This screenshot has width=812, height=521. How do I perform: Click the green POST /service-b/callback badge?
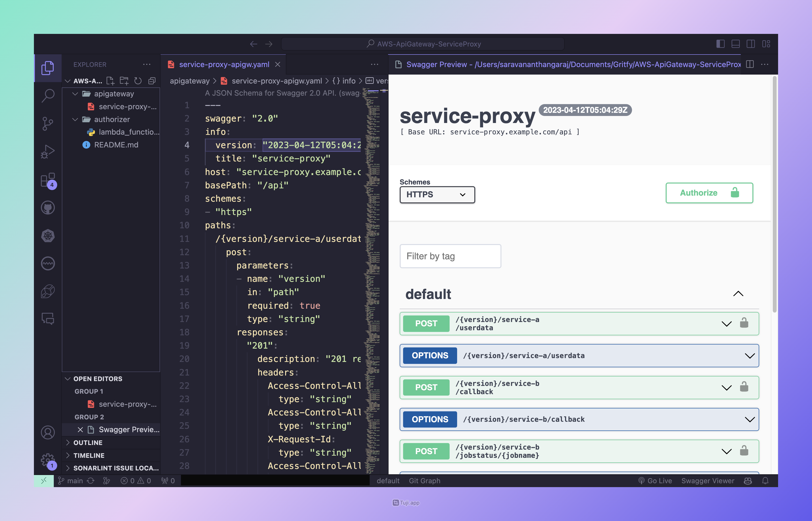pyautogui.click(x=426, y=387)
